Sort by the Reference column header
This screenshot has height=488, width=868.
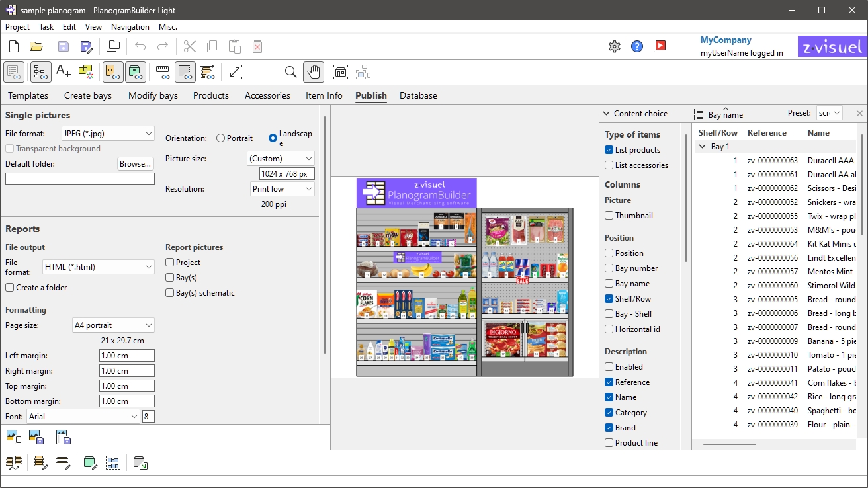pyautogui.click(x=767, y=133)
